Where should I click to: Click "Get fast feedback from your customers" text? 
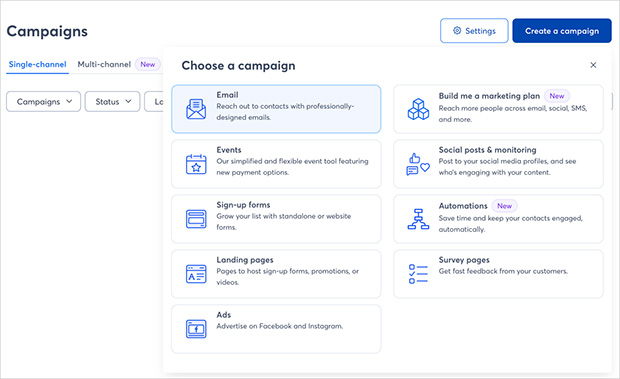(503, 271)
